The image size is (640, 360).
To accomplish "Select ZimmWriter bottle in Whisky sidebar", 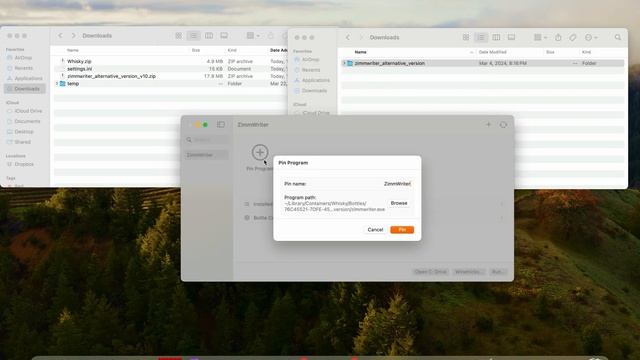I will coord(207,155).
